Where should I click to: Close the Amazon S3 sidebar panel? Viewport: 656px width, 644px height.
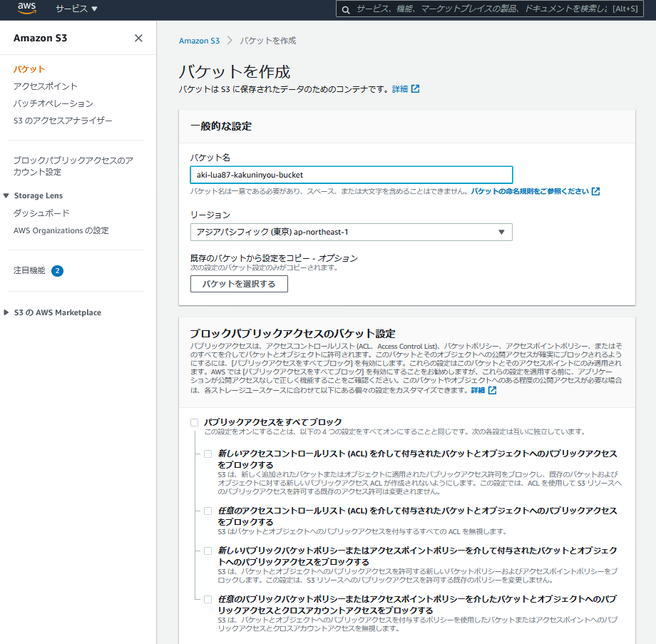[x=138, y=38]
